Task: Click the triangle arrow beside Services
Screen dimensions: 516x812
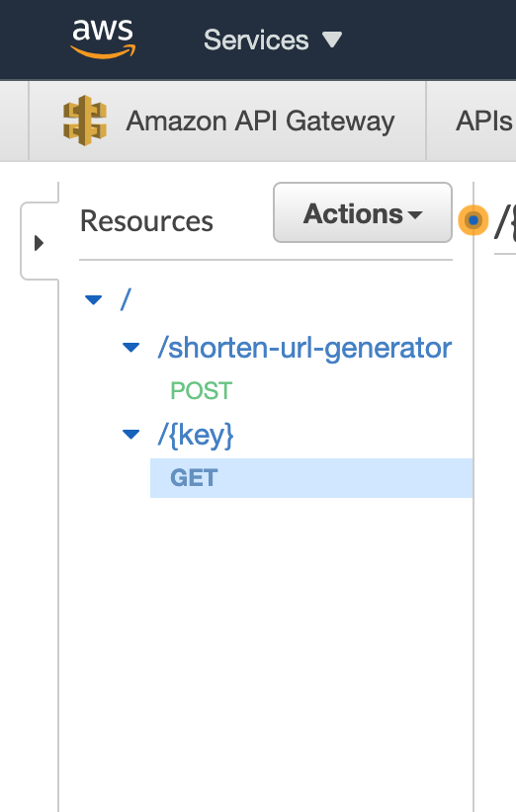Action: [x=332, y=40]
